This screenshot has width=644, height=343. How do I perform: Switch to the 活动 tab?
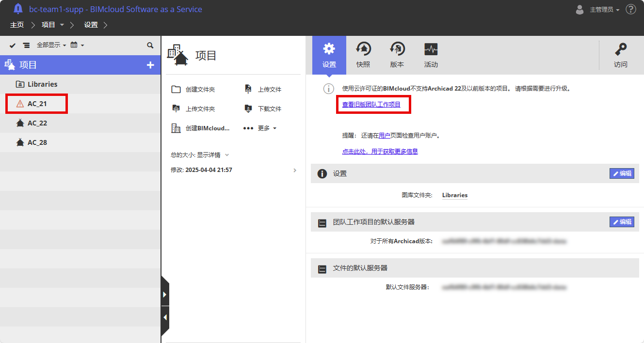431,55
